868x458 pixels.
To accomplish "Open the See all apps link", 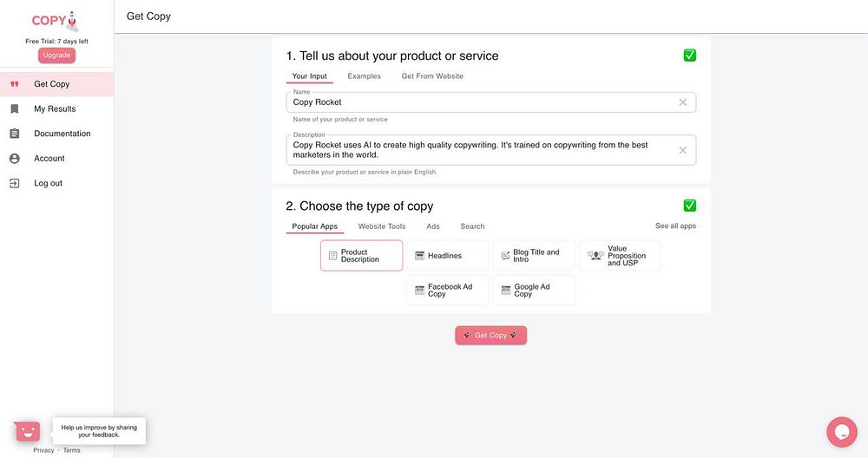I will (x=675, y=226).
